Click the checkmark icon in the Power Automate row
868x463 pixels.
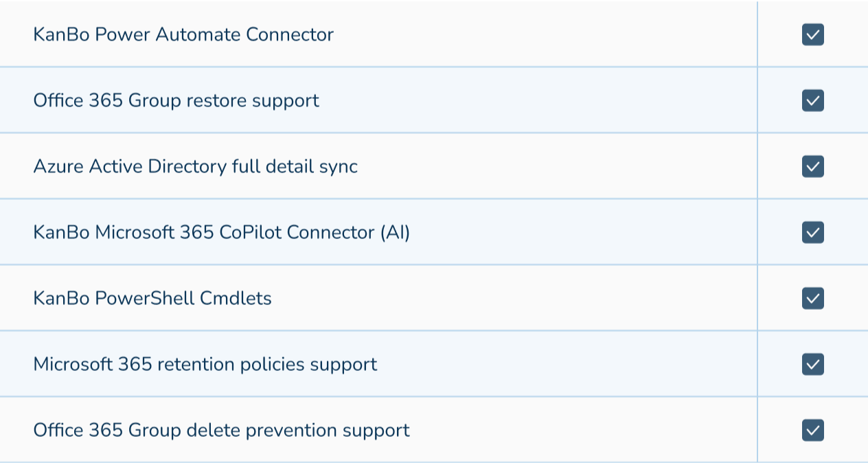pos(812,34)
